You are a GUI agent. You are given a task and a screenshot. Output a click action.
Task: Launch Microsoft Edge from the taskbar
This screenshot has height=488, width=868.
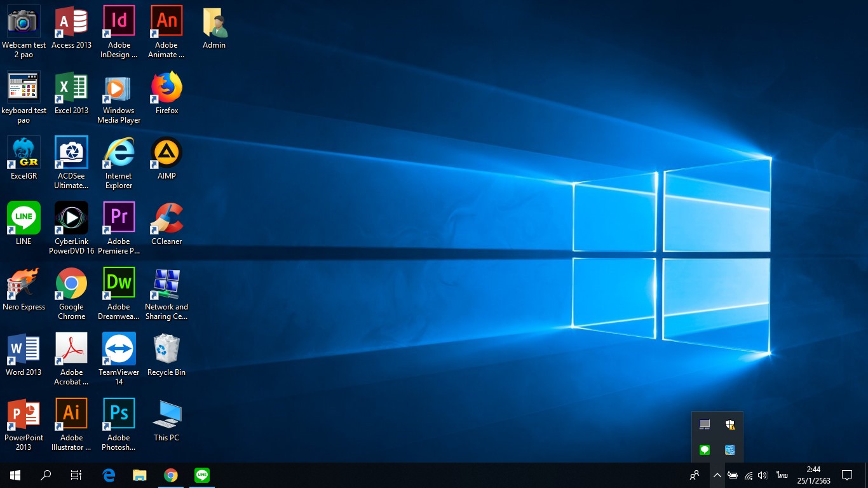click(x=109, y=475)
